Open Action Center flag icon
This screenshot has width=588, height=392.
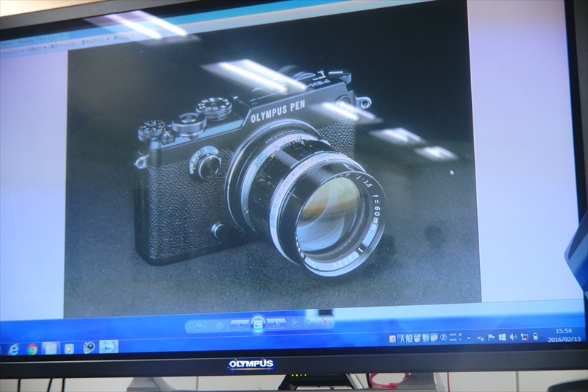[x=491, y=338]
